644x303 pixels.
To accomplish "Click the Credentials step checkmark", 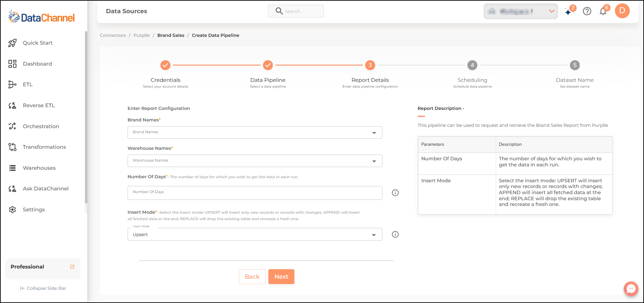I will click(x=165, y=65).
